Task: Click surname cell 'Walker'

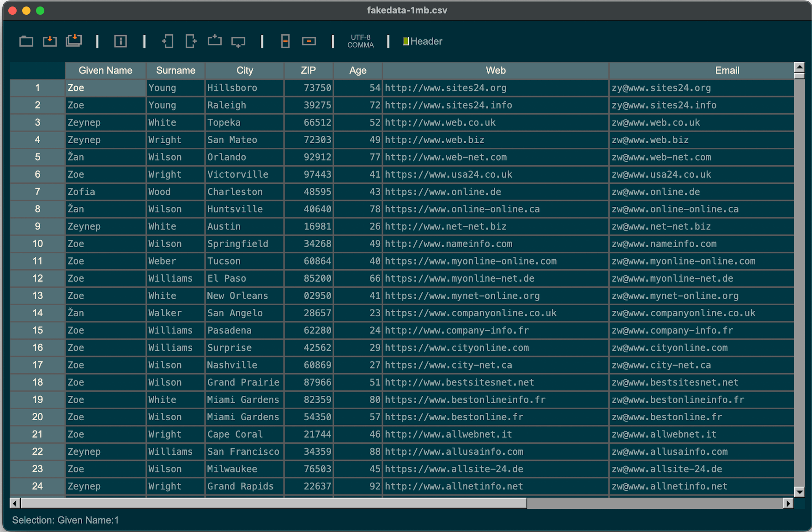Action: click(x=176, y=313)
